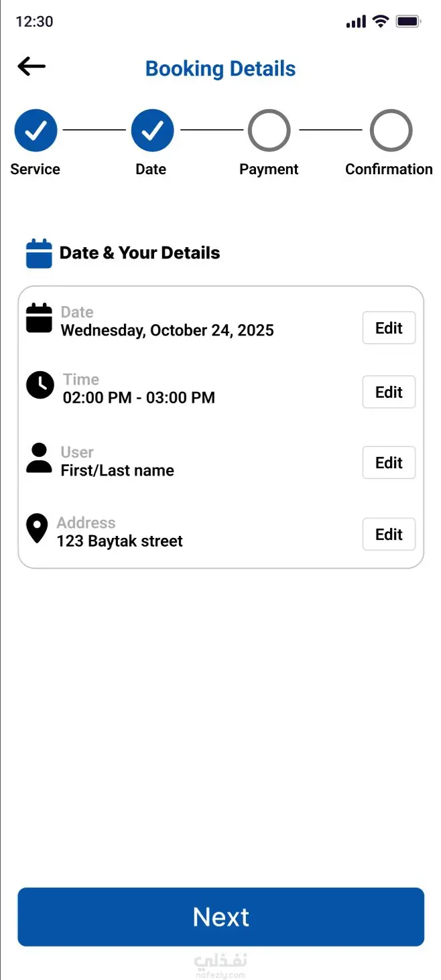Select the completed Service step circle

tap(36, 131)
